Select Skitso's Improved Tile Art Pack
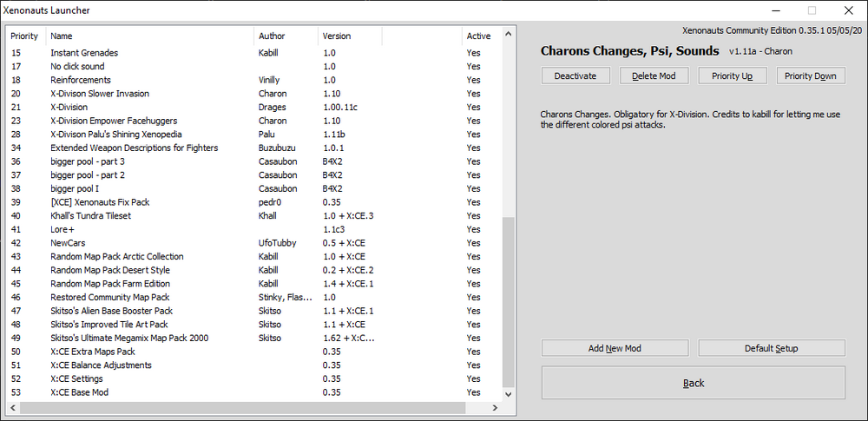Screen dimensions: 868x421 coord(254,325)
